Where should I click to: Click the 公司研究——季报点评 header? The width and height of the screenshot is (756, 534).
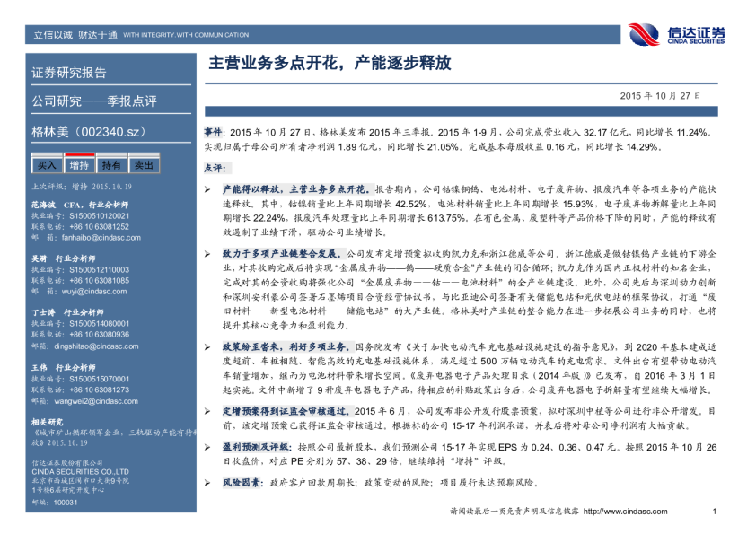[93, 101]
